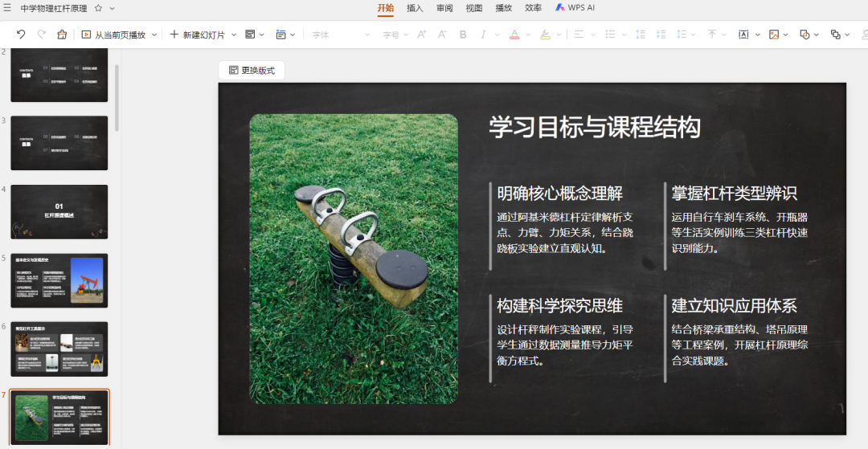This screenshot has height=449, width=868.
Task: Expand the slide layout dropdown arrow
Action: [262, 35]
